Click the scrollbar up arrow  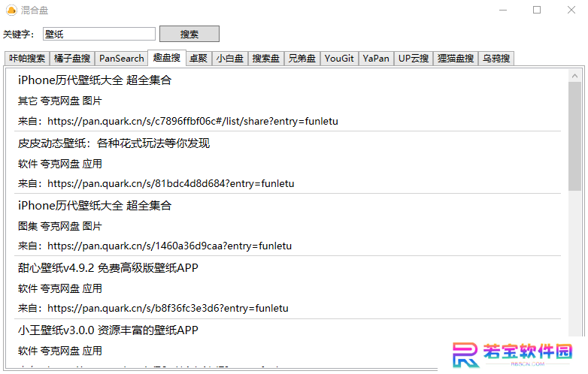[x=574, y=76]
